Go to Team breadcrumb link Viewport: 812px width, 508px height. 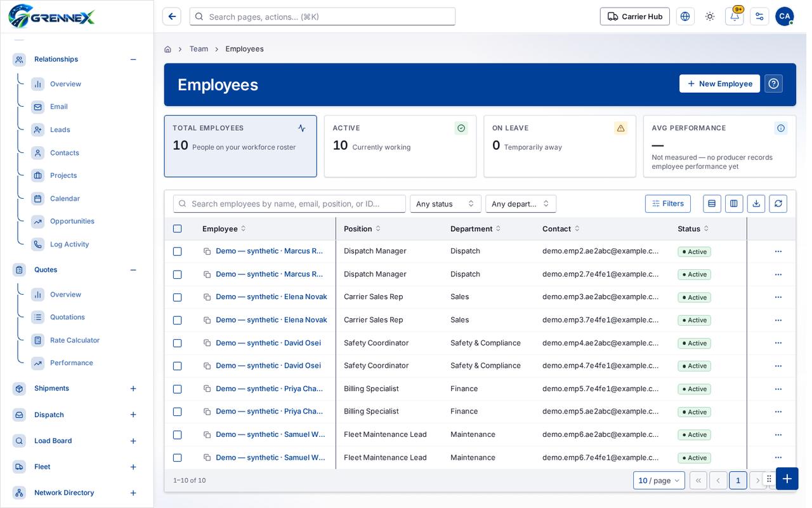(199, 49)
